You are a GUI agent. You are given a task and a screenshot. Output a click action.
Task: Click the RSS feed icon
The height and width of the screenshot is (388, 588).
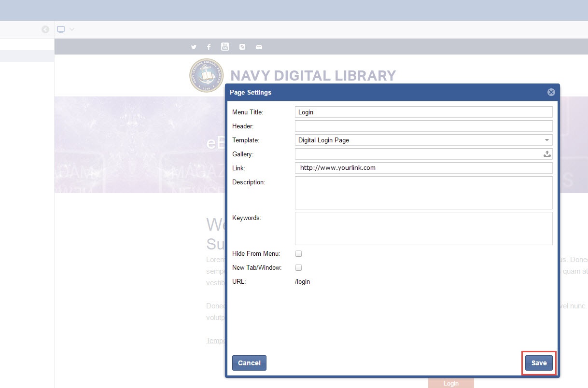click(x=242, y=47)
